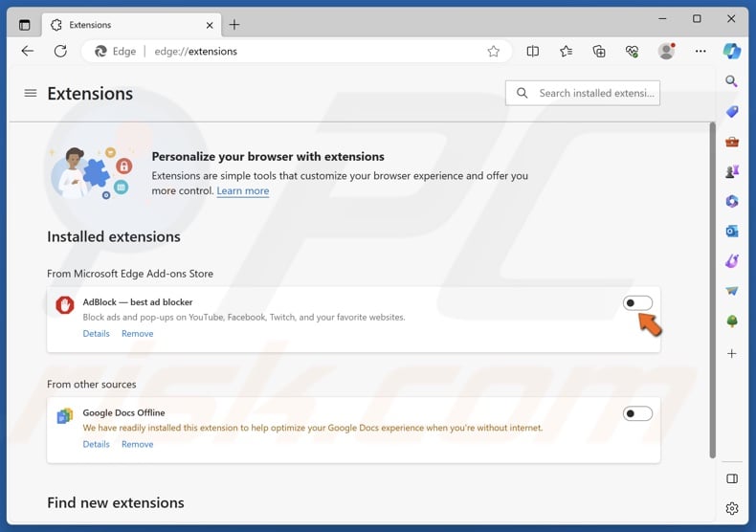This screenshot has width=756, height=532.
Task: Open Designer icon in sidebar
Action: [732, 261]
